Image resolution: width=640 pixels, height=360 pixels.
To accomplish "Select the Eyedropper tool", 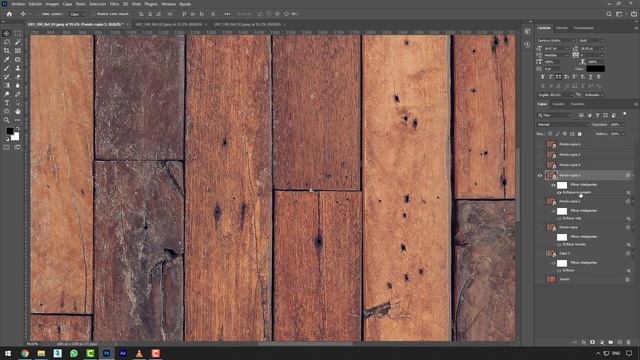I will tap(7, 60).
